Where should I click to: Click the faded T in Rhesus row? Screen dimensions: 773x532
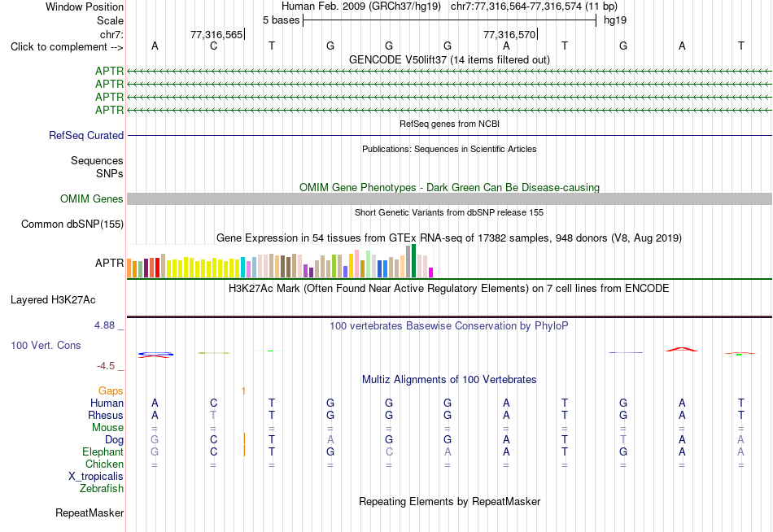pyautogui.click(x=213, y=415)
